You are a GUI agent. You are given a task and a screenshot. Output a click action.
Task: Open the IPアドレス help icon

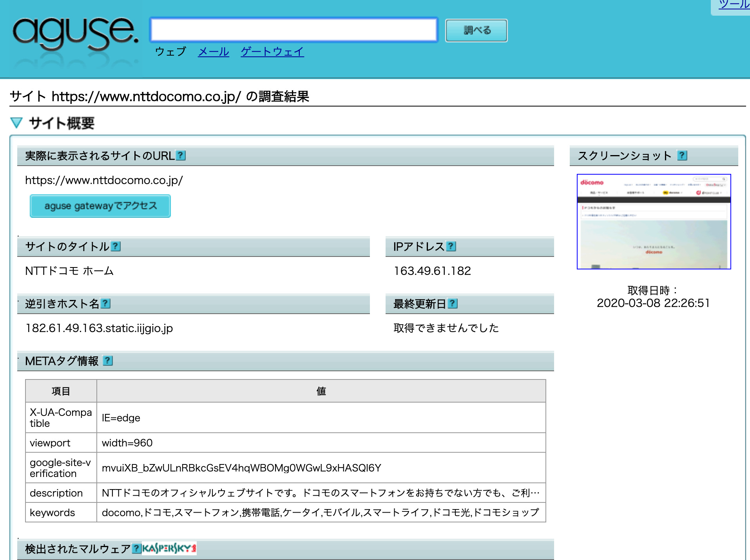451,246
